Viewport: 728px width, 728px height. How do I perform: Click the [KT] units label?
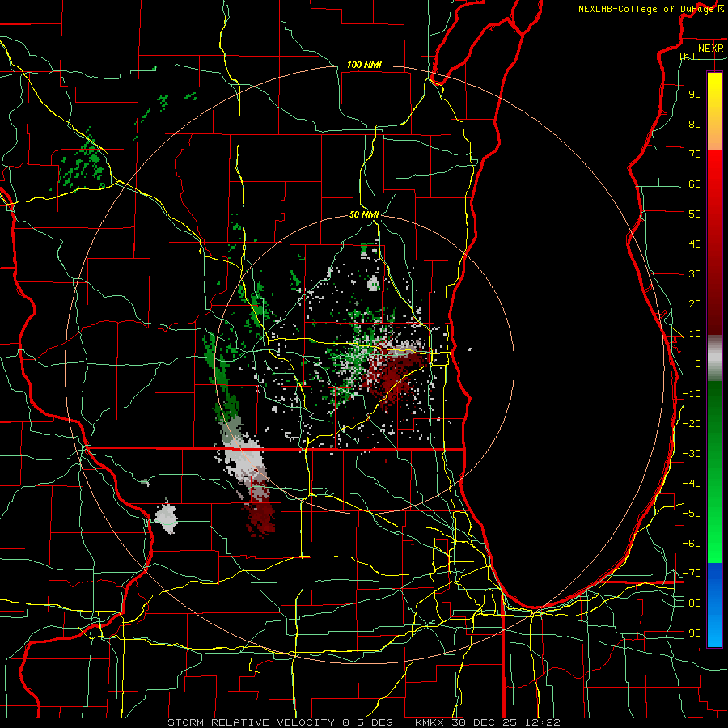pos(691,56)
